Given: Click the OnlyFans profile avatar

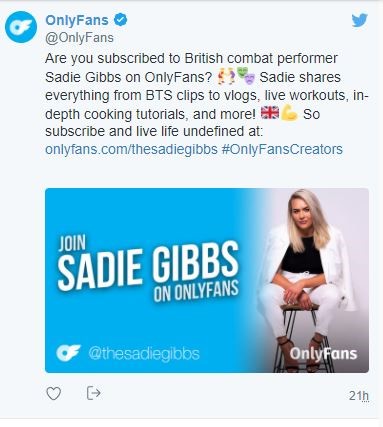Looking at the screenshot, I should 21,27.
